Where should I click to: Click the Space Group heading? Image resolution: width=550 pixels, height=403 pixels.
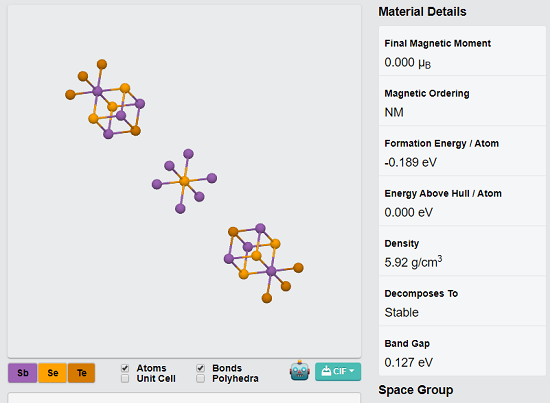pyautogui.click(x=416, y=390)
